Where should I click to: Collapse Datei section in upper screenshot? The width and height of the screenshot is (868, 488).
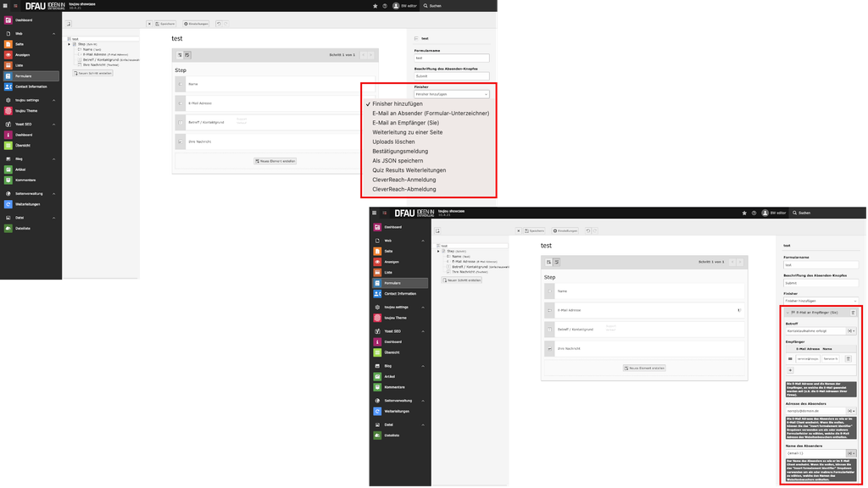53,218
